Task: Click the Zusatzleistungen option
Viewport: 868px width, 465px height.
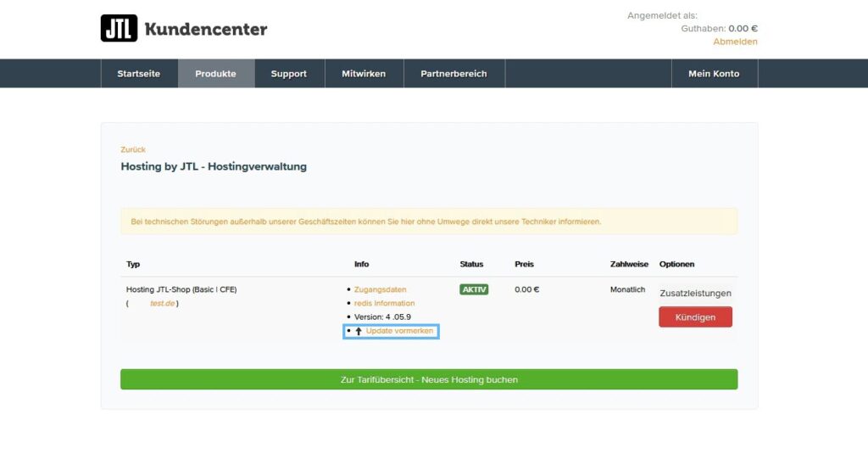Action: coord(695,294)
